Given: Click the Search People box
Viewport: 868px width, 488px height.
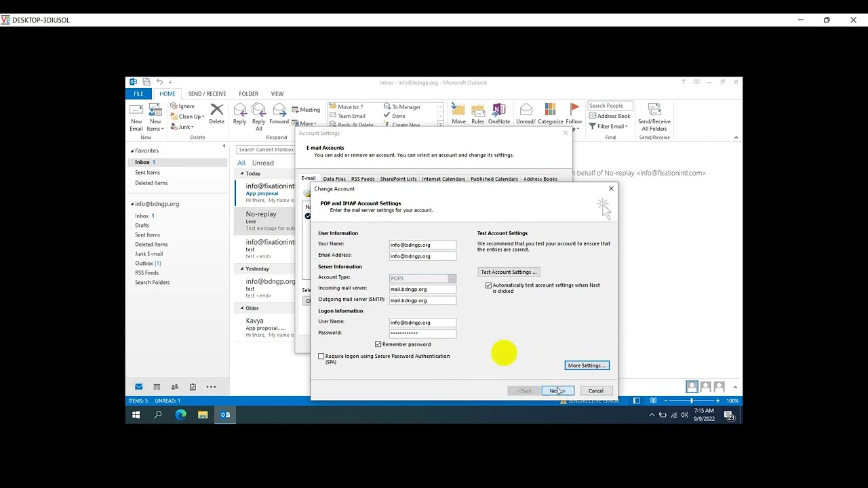Looking at the screenshot, I should click(610, 106).
